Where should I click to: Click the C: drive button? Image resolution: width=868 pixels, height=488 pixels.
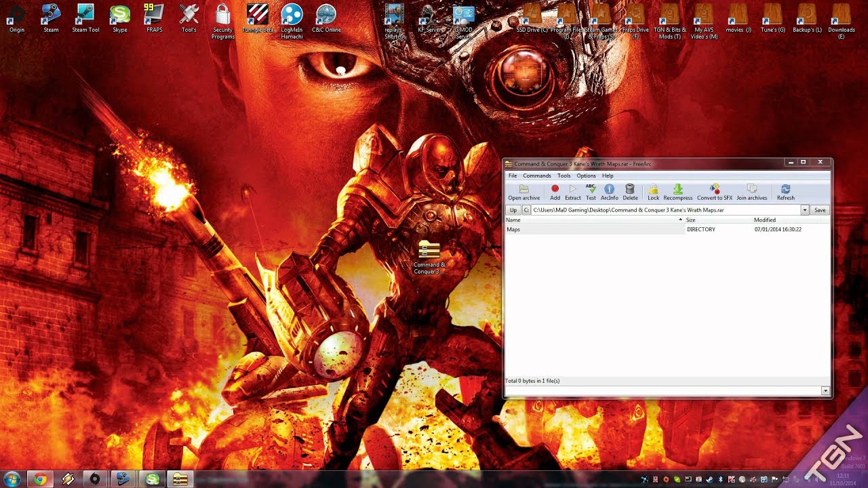tap(526, 210)
